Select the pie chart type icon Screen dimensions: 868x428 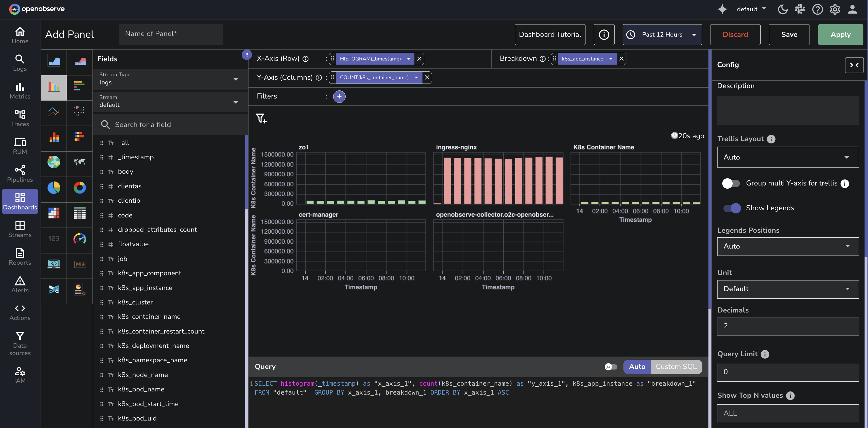(x=54, y=188)
